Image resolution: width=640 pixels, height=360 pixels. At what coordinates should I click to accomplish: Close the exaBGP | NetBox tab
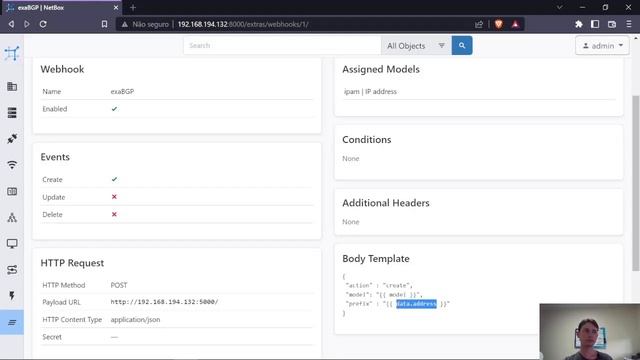click(116, 7)
